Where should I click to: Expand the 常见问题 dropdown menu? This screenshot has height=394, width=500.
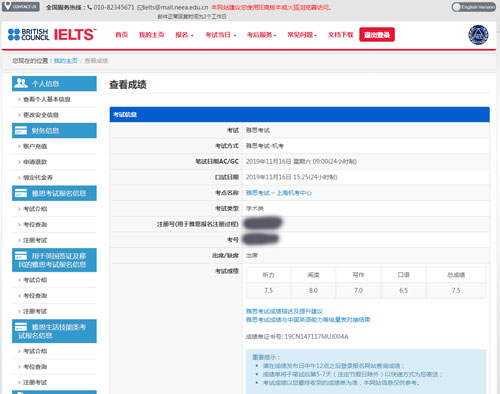pos(302,35)
